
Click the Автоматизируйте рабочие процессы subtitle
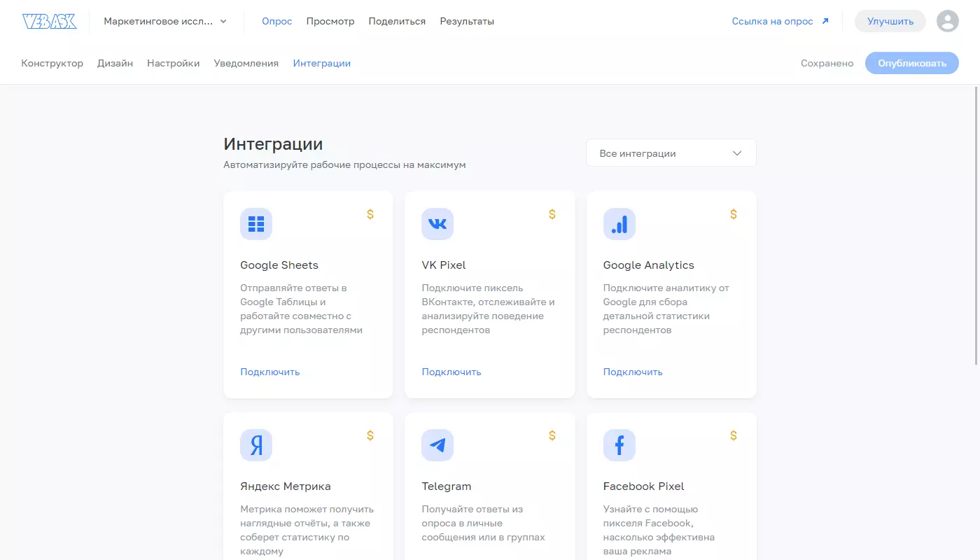coord(344,165)
